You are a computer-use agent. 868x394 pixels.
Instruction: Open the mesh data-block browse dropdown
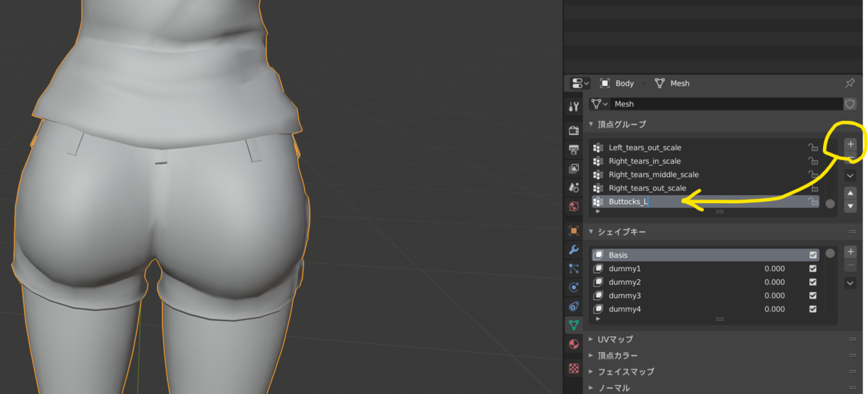(600, 104)
